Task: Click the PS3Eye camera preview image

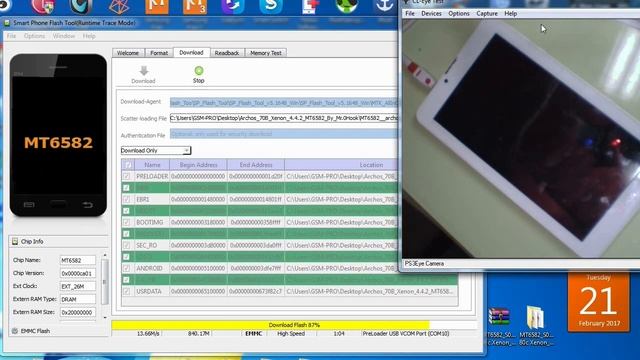Action: click(x=521, y=139)
